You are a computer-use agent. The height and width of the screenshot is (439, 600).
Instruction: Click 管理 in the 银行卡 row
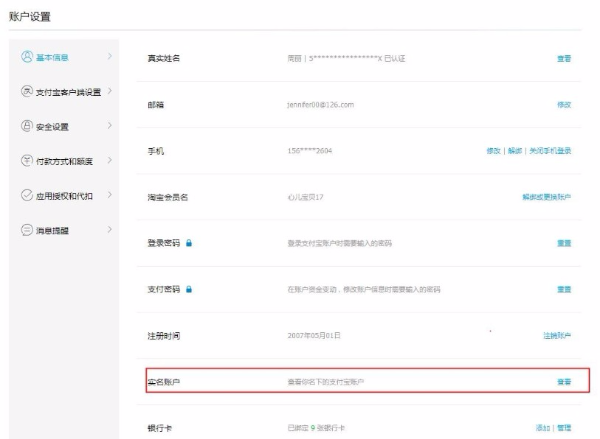click(x=565, y=428)
